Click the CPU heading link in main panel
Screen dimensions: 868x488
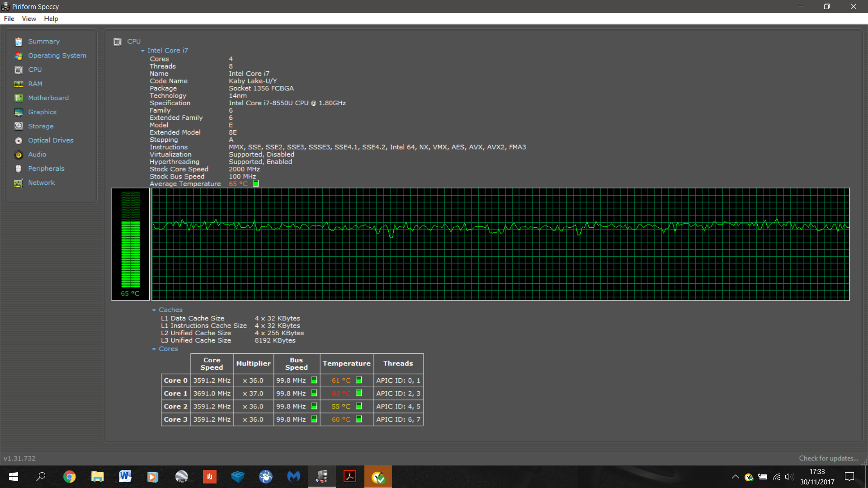[x=134, y=42]
